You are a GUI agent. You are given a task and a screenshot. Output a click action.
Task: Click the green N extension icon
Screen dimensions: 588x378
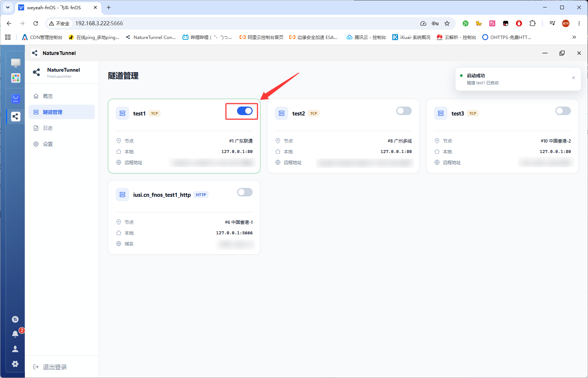point(466,23)
